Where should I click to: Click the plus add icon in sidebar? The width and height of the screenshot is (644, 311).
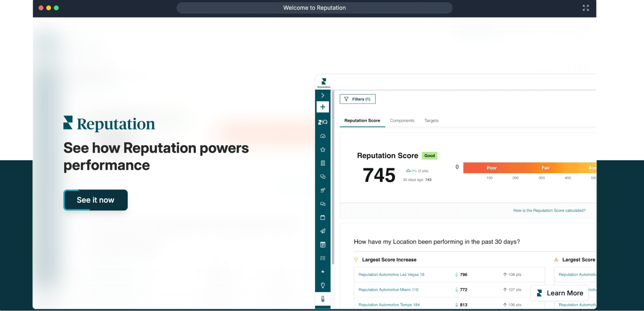click(x=322, y=107)
